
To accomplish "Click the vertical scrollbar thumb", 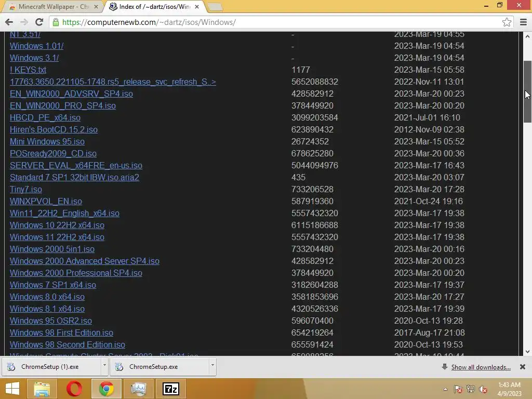I will tap(527, 91).
